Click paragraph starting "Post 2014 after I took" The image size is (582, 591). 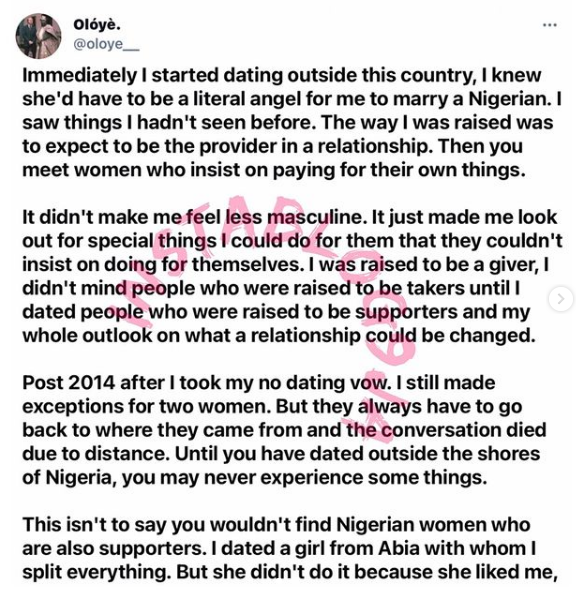284,430
